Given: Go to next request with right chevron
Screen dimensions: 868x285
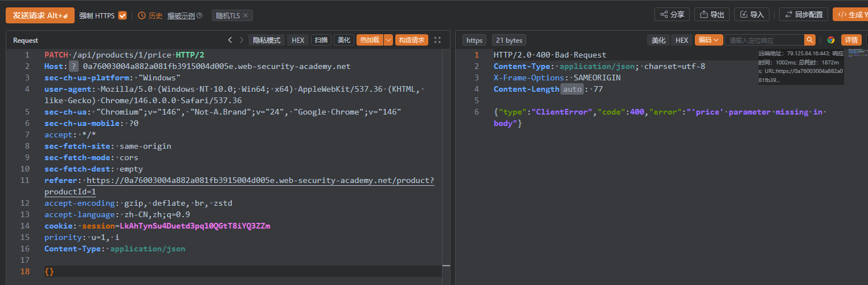Looking at the screenshot, I should [x=241, y=40].
